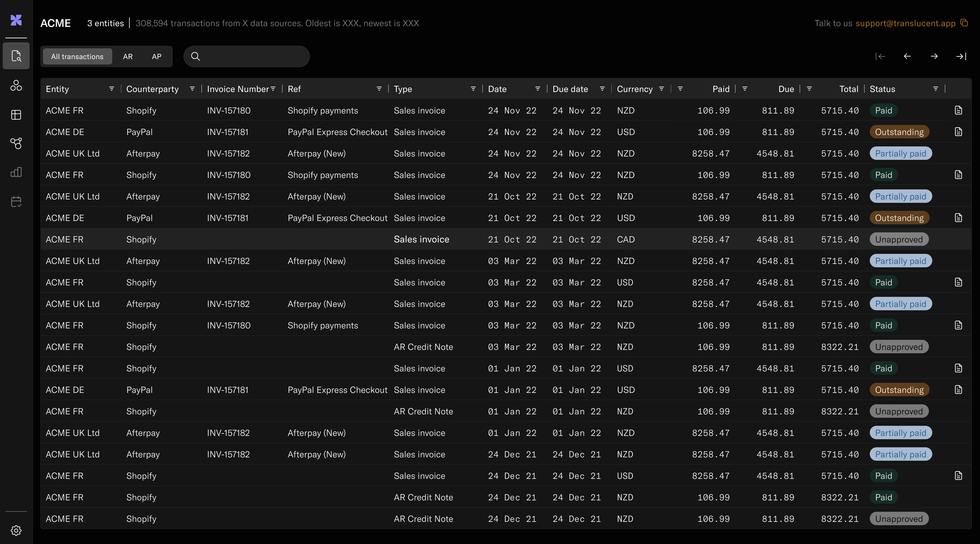Image resolution: width=980 pixels, height=544 pixels.
Task: Open Date column filter
Action: (x=537, y=89)
